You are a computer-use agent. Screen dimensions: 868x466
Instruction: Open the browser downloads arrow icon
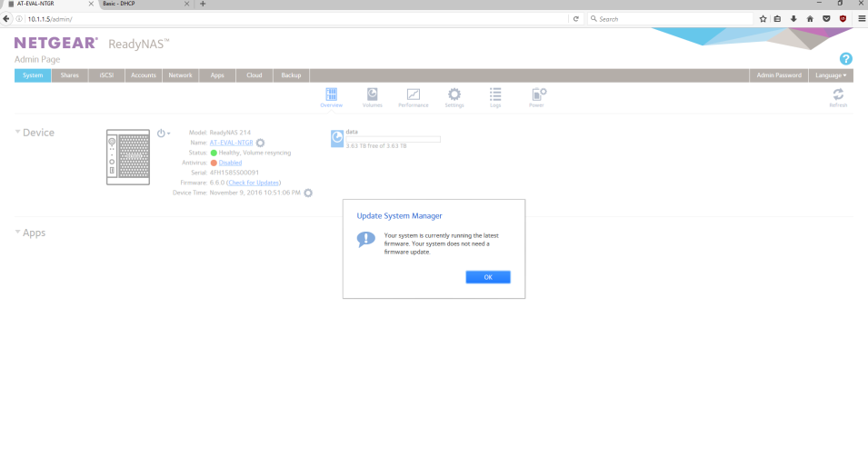pyautogui.click(x=793, y=19)
